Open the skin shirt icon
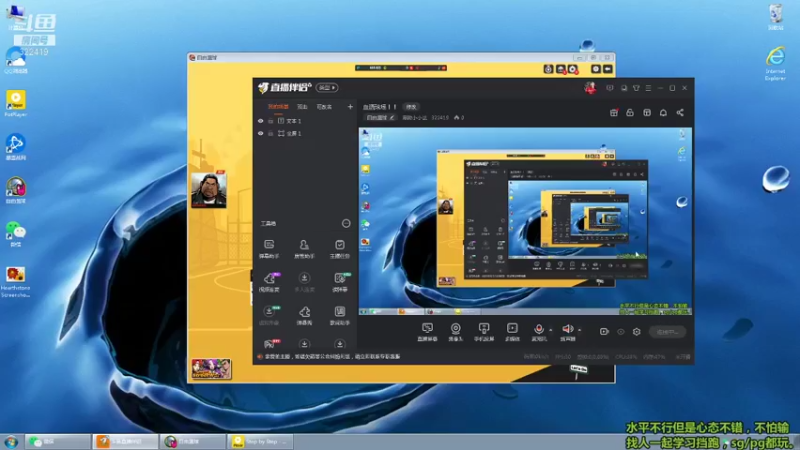 [636, 88]
